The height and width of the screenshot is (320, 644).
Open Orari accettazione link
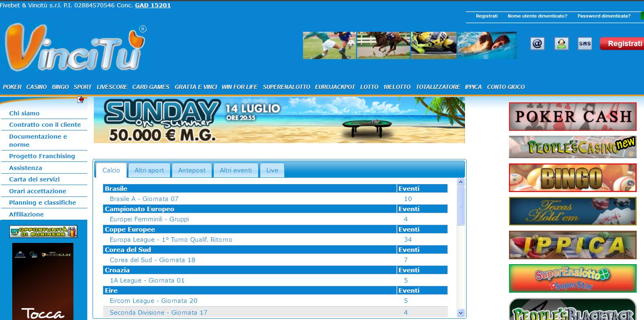pyautogui.click(x=38, y=191)
